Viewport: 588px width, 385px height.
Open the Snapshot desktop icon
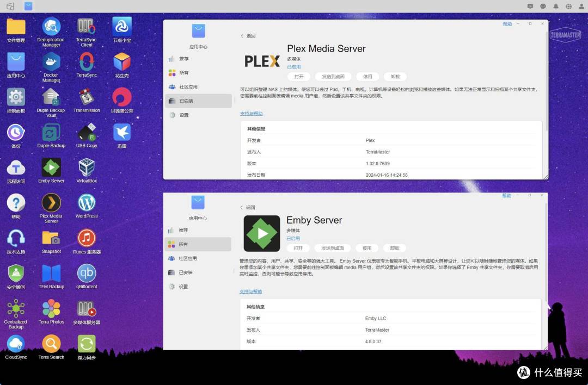pos(51,238)
